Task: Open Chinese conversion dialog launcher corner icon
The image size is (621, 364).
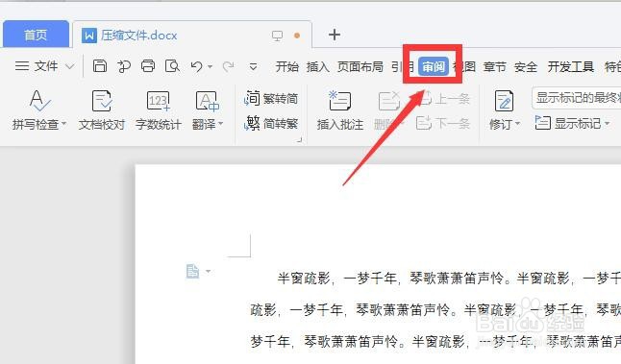Action: pos(300,139)
